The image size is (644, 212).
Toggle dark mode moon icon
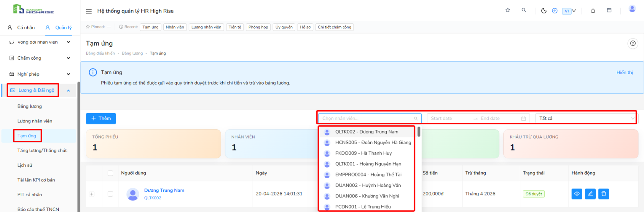click(x=544, y=11)
